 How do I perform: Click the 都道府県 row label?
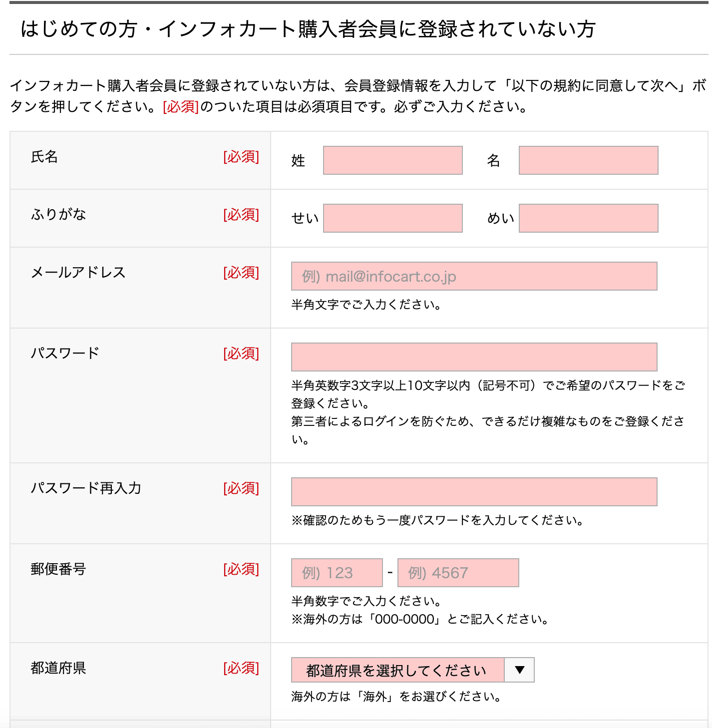(58, 668)
